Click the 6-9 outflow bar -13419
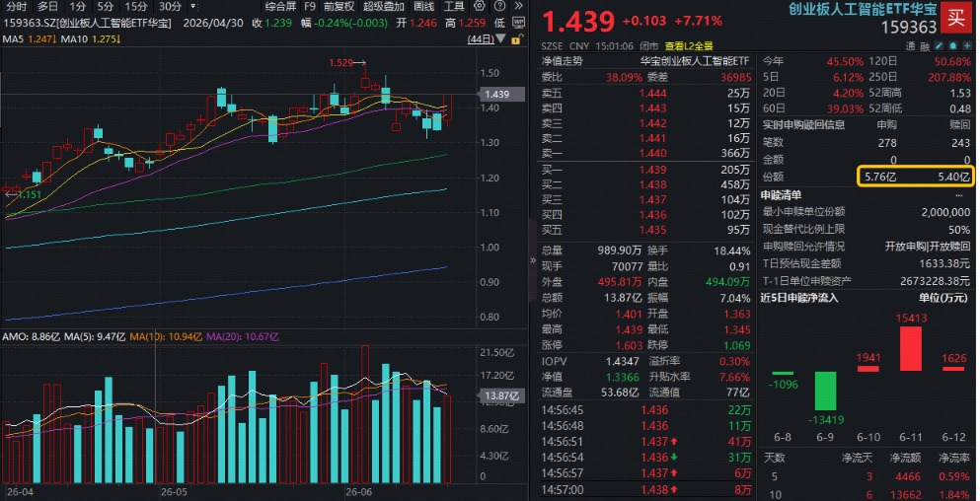 [x=826, y=392]
